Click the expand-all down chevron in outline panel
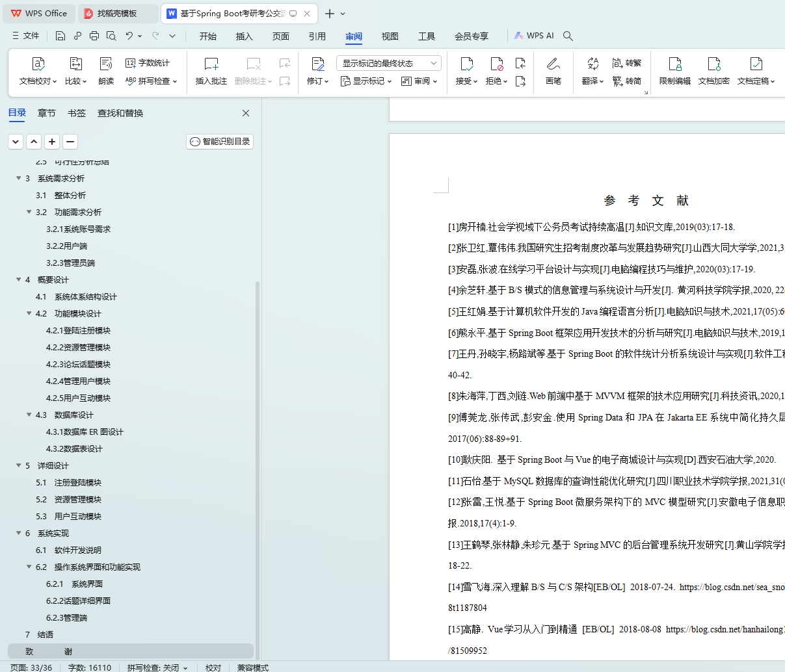The image size is (785, 672). (16, 142)
